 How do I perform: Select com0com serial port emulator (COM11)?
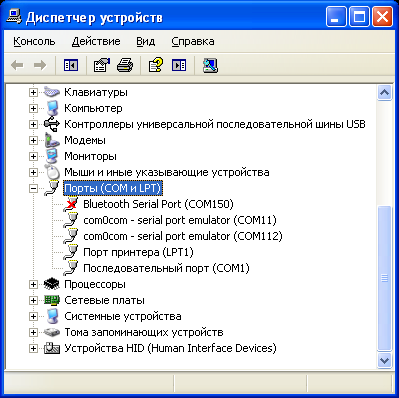click(x=180, y=220)
